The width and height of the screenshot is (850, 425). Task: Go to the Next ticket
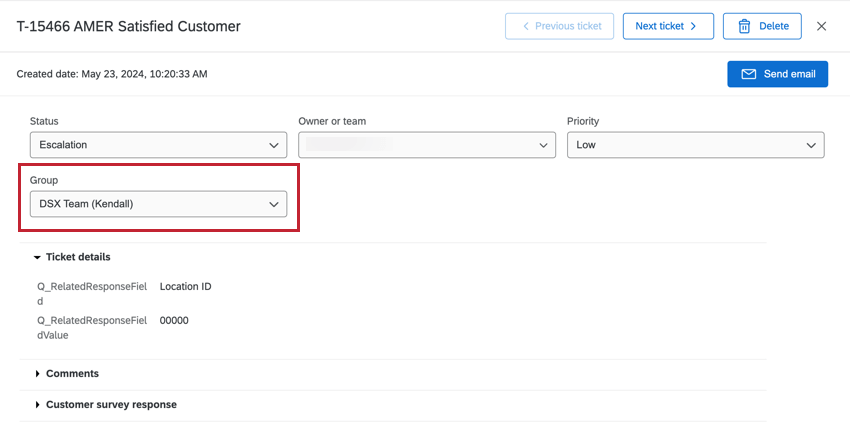point(667,26)
